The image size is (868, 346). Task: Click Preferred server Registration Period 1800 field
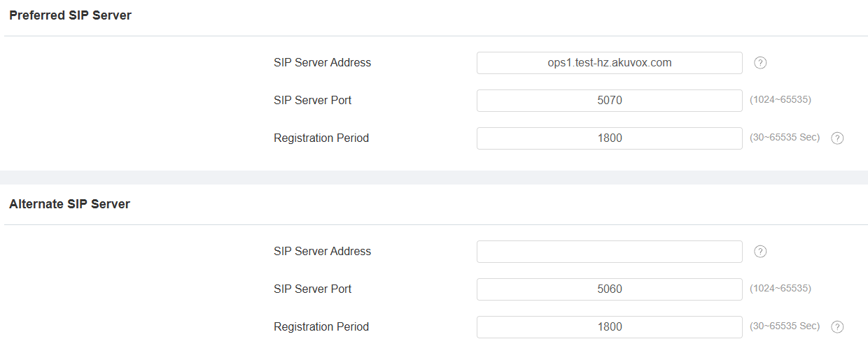609,138
